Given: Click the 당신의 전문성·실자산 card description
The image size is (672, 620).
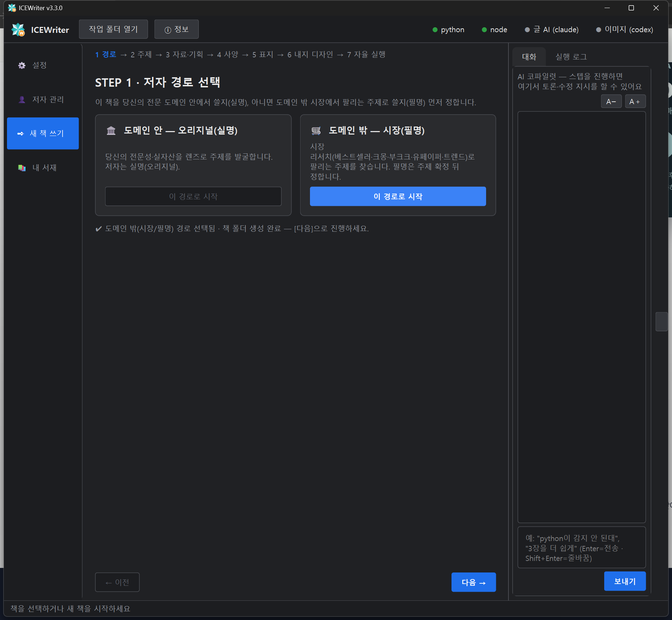Looking at the screenshot, I should (x=189, y=161).
